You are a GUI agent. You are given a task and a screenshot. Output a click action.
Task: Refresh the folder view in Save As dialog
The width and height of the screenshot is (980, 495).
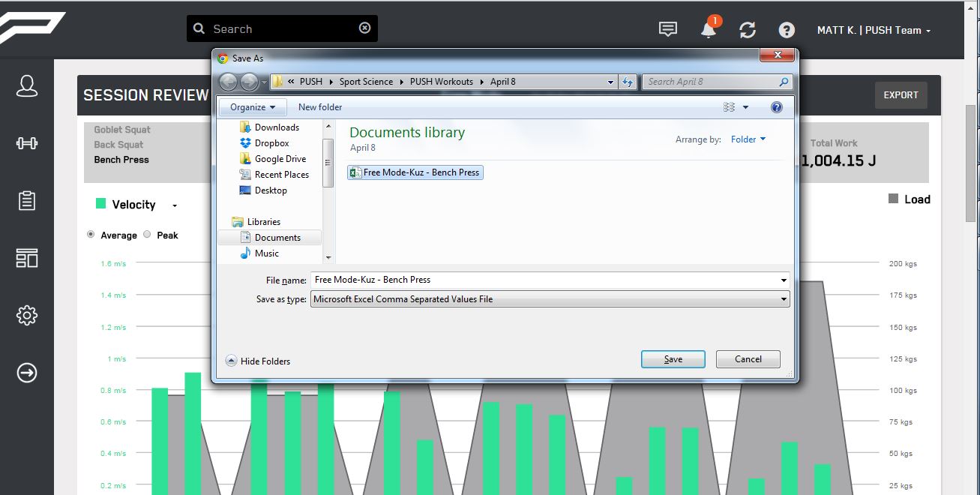[628, 82]
